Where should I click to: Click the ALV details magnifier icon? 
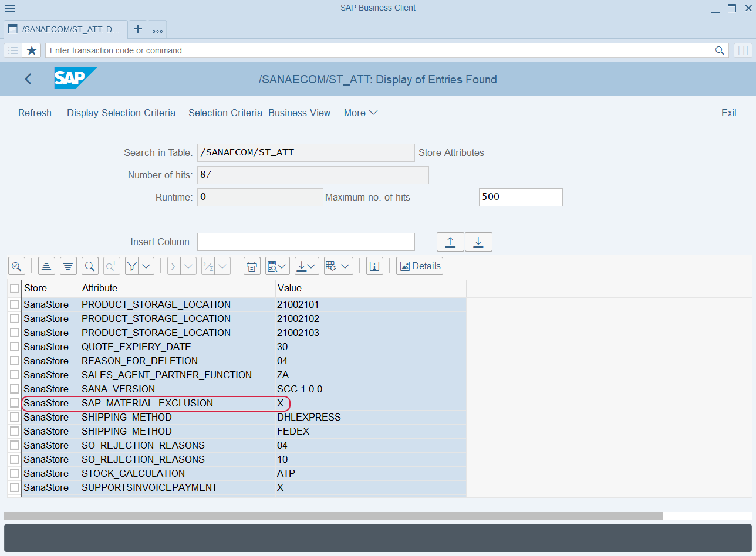16,266
